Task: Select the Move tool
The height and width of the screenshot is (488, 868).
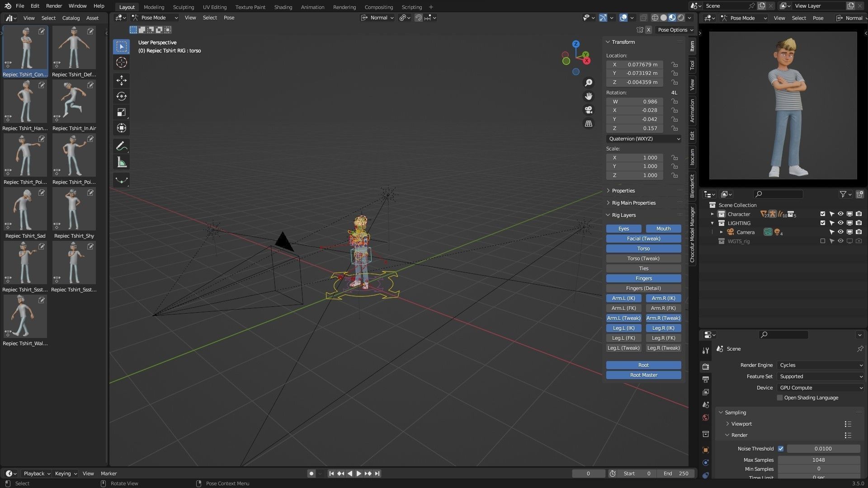Action: [121, 80]
